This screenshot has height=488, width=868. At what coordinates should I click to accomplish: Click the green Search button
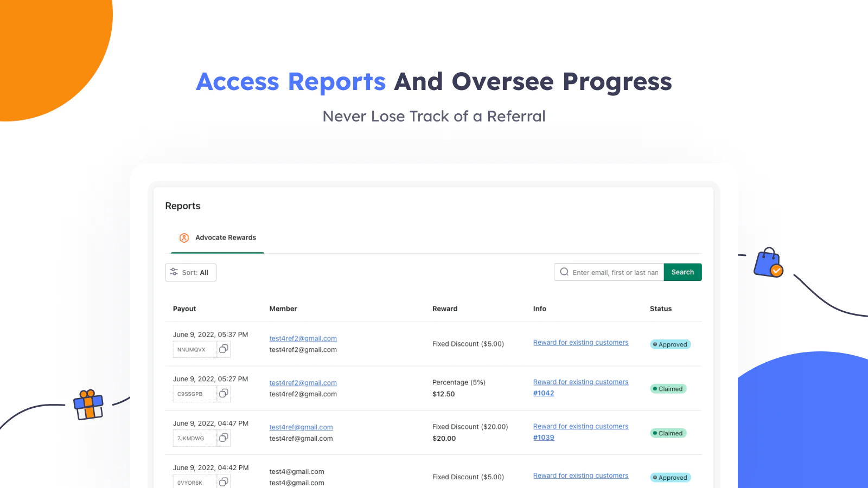click(682, 272)
